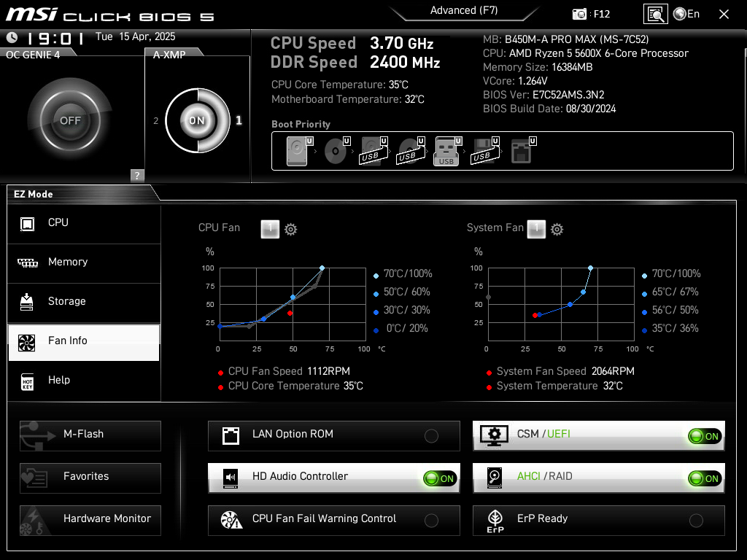This screenshot has height=560, width=747.
Task: Select A-XMP profile 1
Action: click(x=239, y=120)
